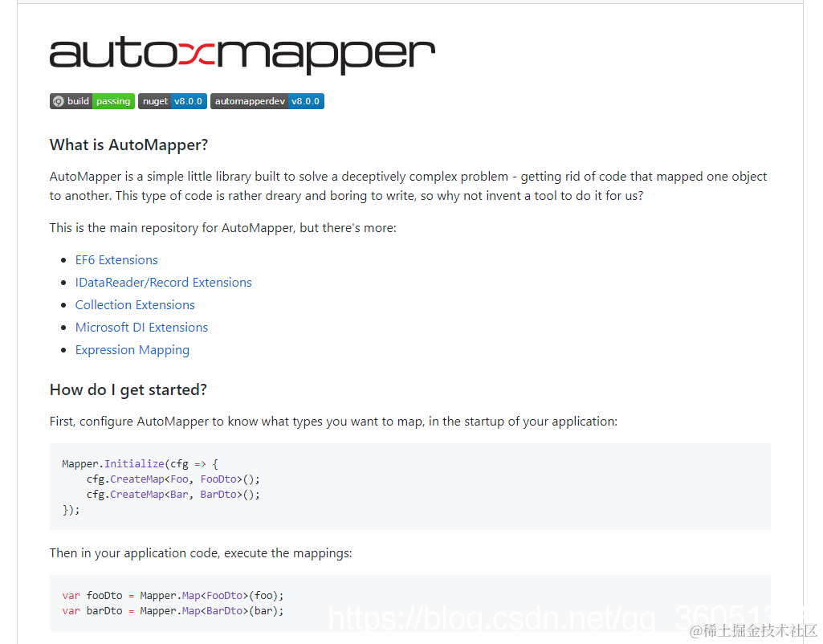Click the green passing label on build badge

(x=112, y=100)
